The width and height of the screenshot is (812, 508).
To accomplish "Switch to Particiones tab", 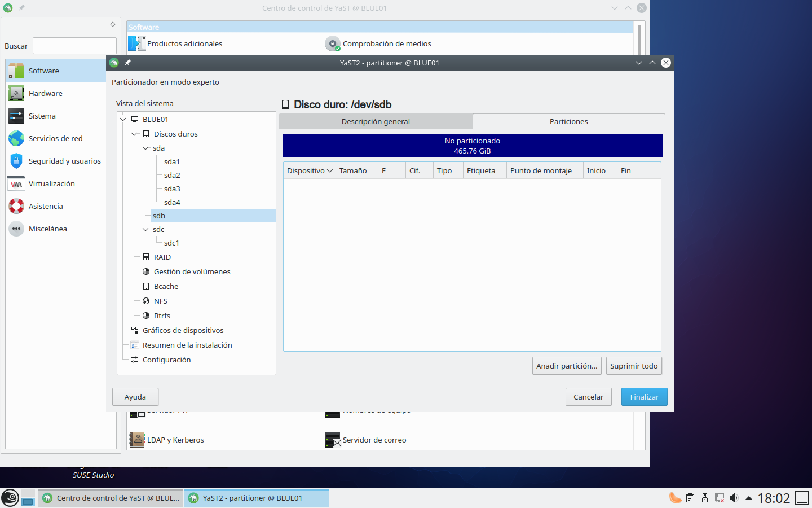I will click(x=569, y=121).
